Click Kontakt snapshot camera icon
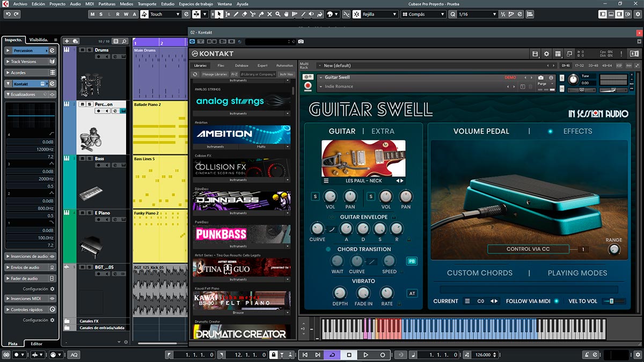The height and width of the screenshot is (362, 644). [x=541, y=78]
